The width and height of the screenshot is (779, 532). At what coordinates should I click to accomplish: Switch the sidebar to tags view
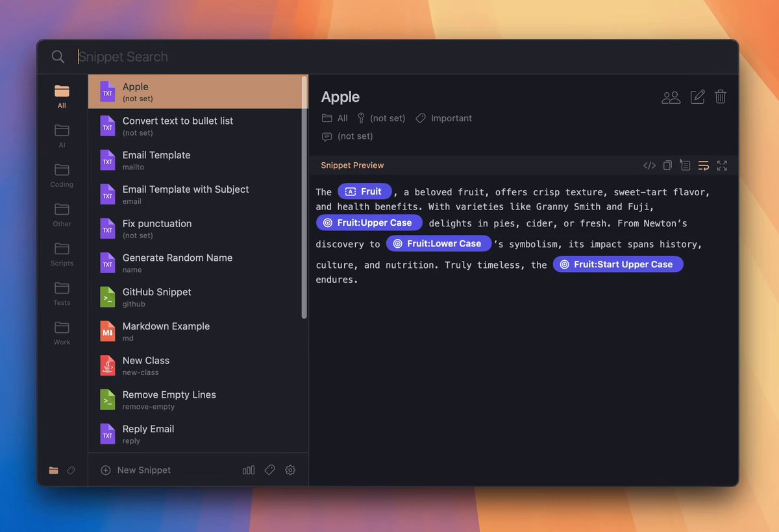point(71,470)
